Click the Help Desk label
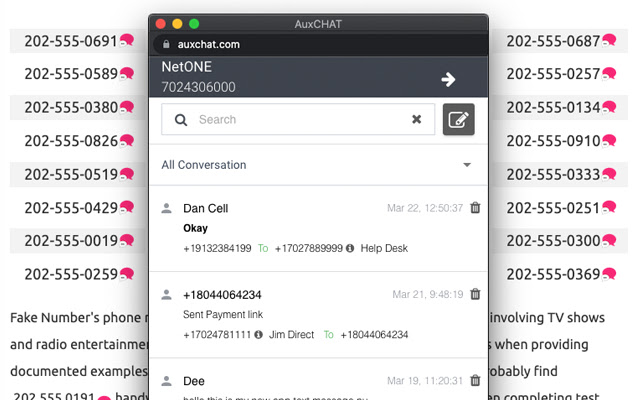The width and height of the screenshot is (640, 400). [x=384, y=248]
